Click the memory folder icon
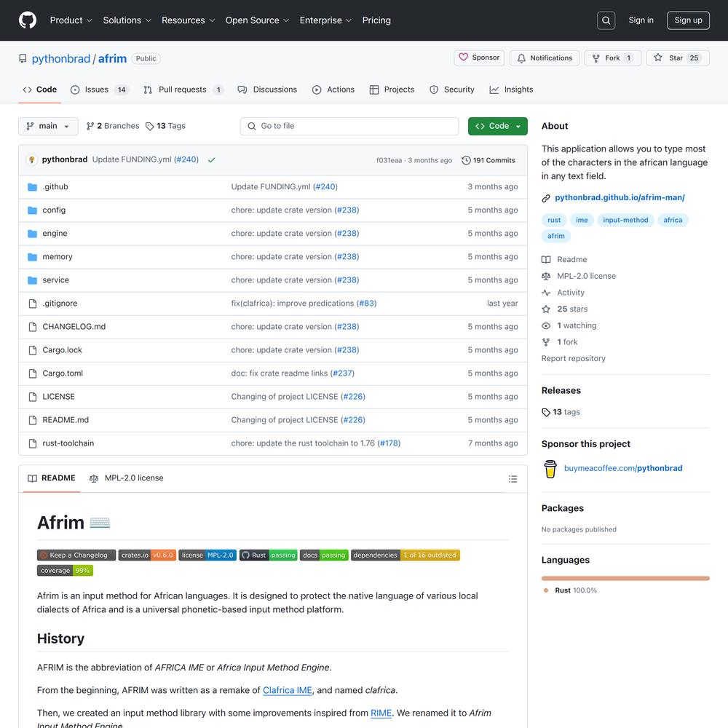Viewport: 728px width, 728px height. click(33, 257)
